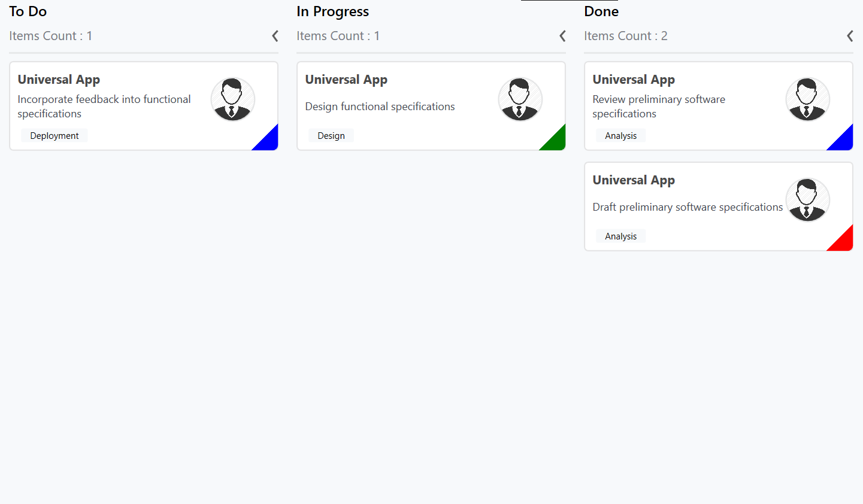Click the Done column header
Image resolution: width=863 pixels, height=504 pixels.
pyautogui.click(x=601, y=11)
